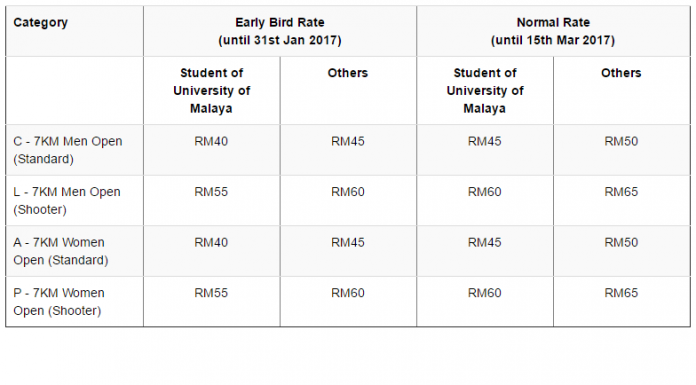Select the P - 7KM Women Open (Shooter) label
This screenshot has height=385, width=696.
pyautogui.click(x=59, y=302)
